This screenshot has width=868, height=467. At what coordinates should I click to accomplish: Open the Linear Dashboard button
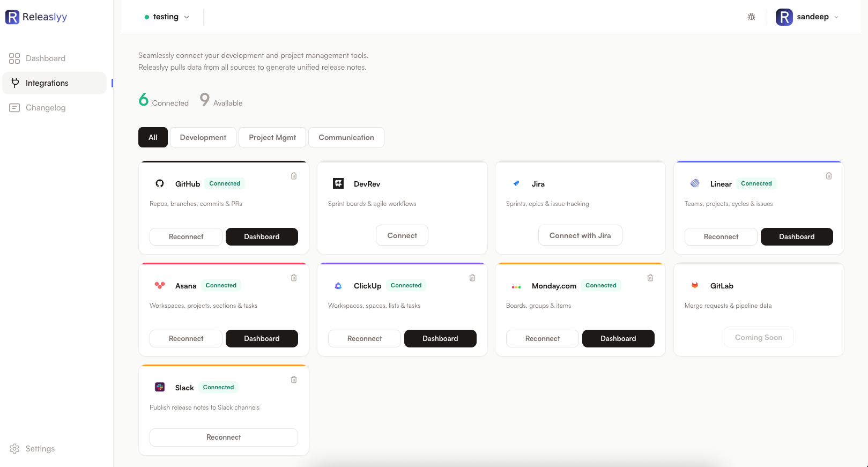coord(797,236)
